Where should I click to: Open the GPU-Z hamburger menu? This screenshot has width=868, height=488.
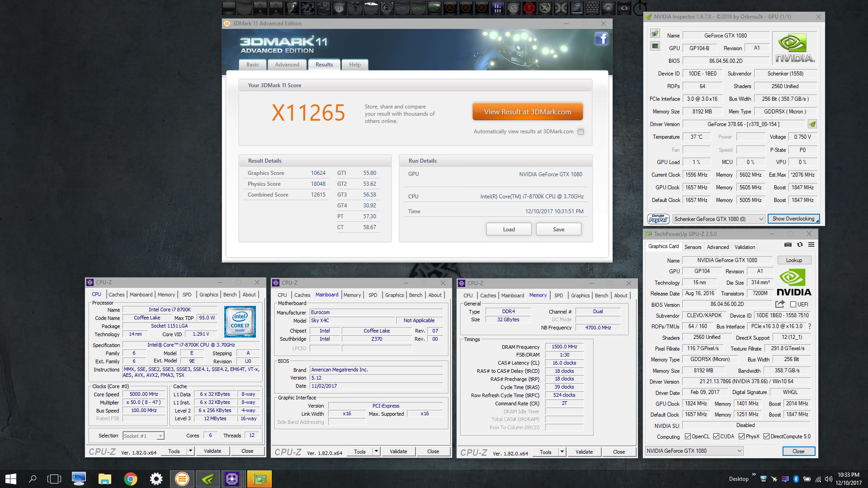click(811, 244)
